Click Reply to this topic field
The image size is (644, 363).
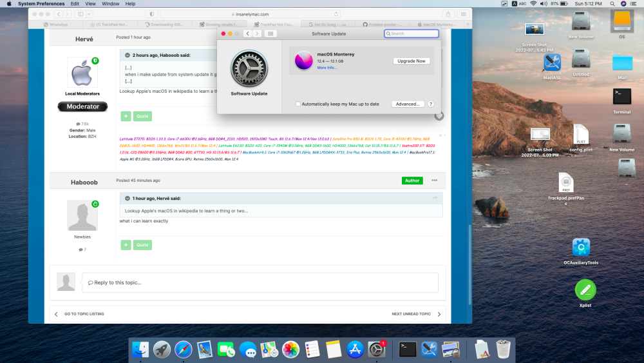click(x=260, y=282)
